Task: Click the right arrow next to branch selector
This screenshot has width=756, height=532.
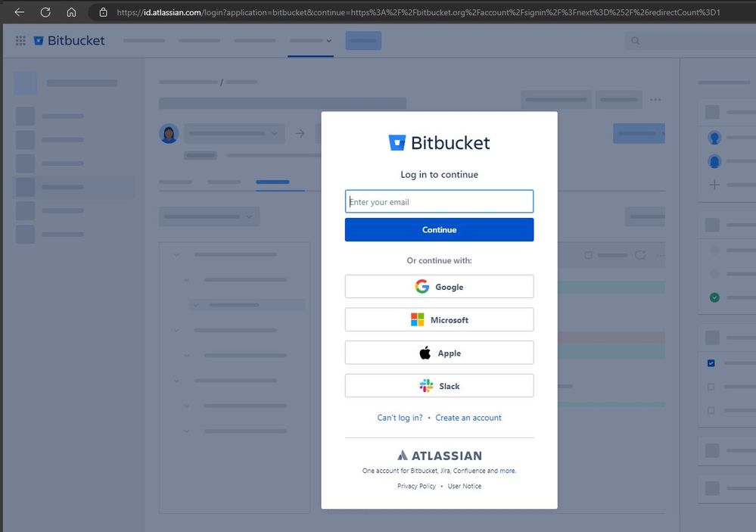Action: pos(300,134)
